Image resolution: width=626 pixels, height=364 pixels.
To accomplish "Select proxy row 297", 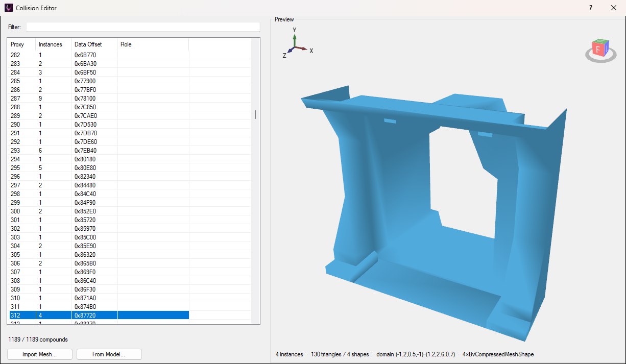I will 99,185.
